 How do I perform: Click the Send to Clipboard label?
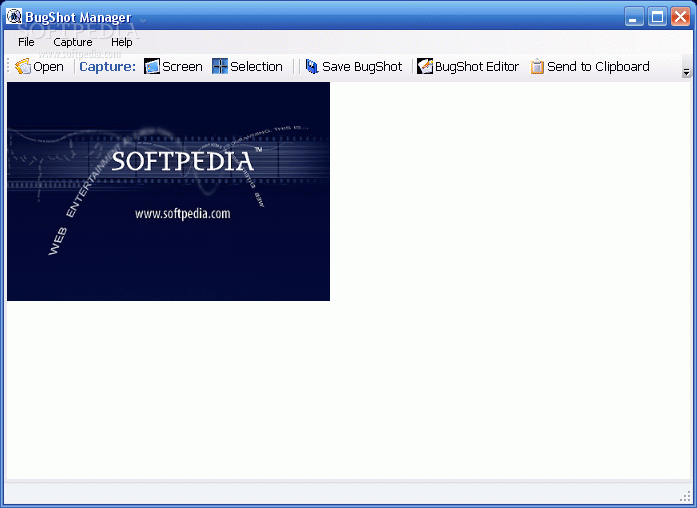598,67
